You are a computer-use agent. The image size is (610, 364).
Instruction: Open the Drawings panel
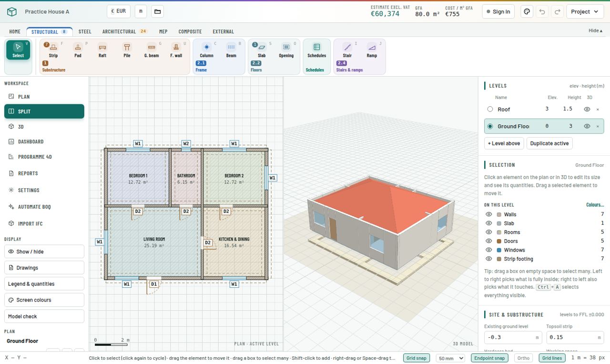[44, 268]
